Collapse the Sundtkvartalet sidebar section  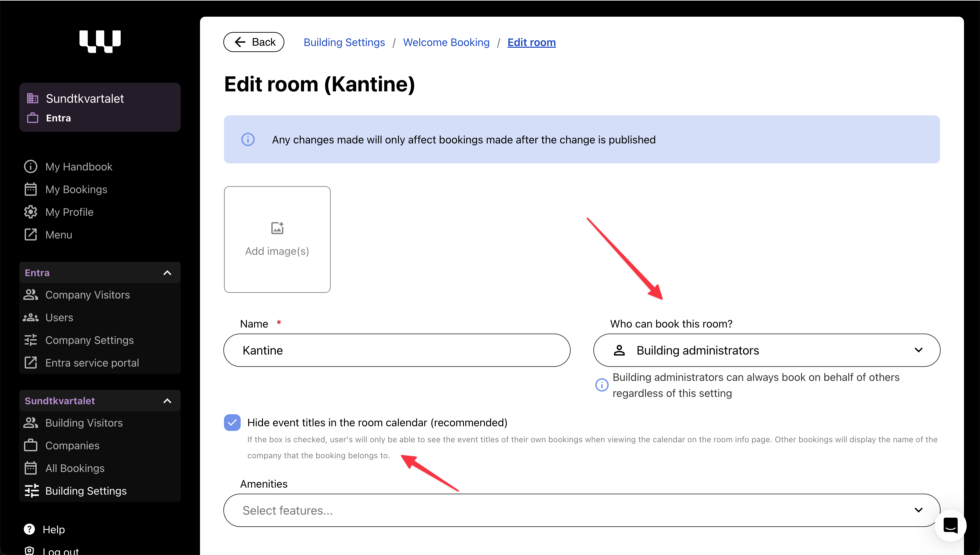[167, 401]
